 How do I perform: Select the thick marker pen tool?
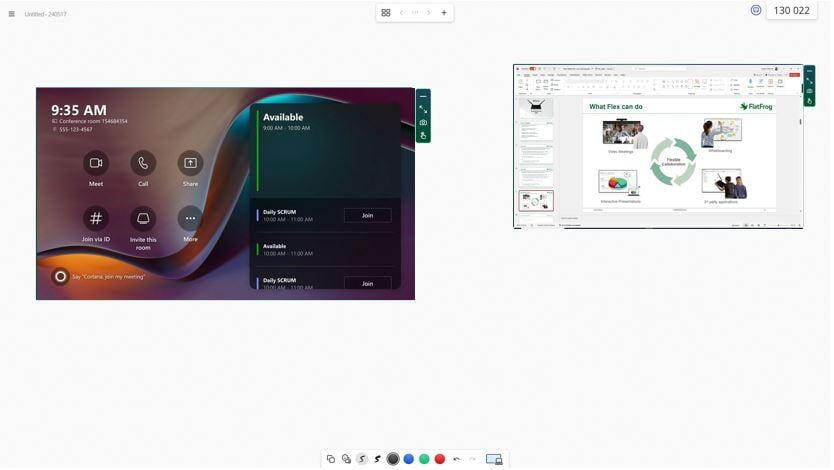pos(378,459)
